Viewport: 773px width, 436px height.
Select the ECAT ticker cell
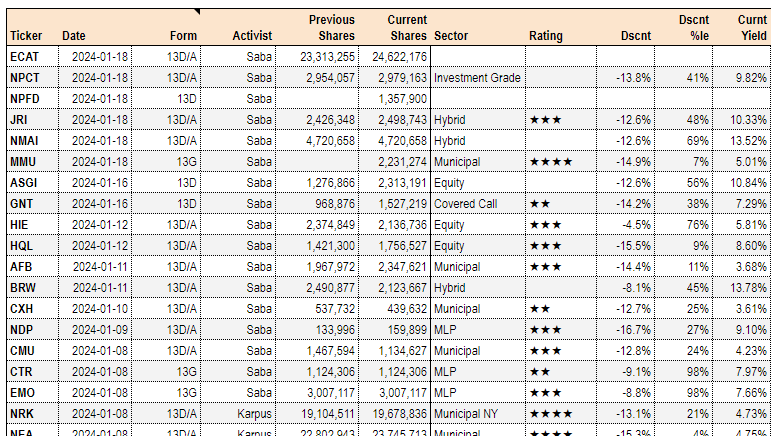[x=25, y=56]
